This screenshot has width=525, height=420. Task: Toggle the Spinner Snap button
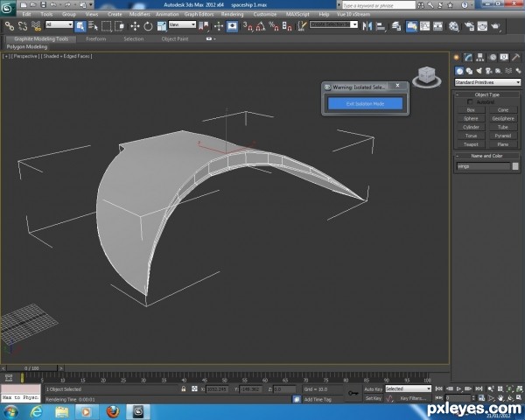(287, 26)
